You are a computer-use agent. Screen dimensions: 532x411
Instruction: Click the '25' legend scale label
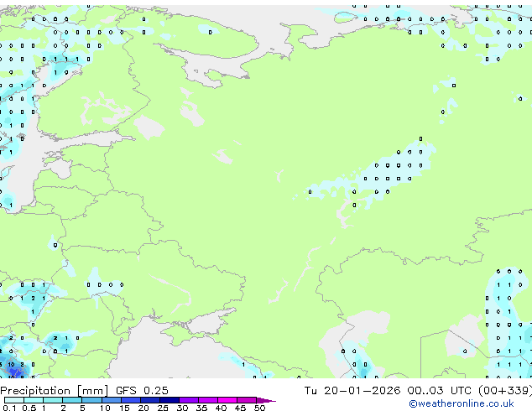163,408
